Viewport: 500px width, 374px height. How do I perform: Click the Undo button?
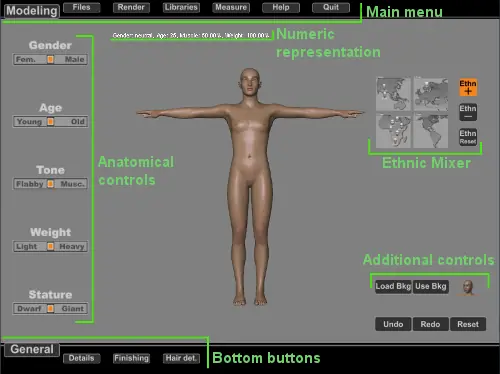click(393, 324)
